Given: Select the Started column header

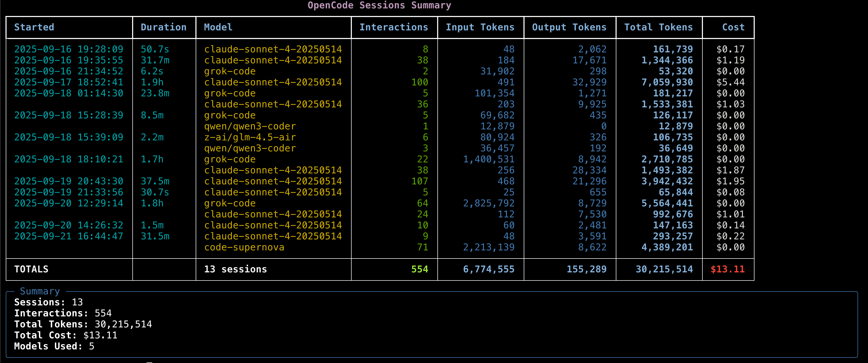Looking at the screenshot, I should tap(34, 27).
